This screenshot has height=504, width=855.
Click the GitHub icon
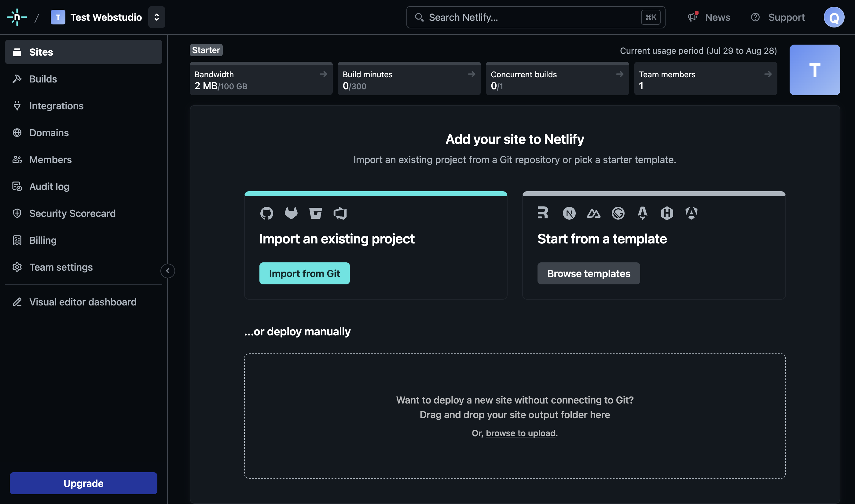(267, 213)
